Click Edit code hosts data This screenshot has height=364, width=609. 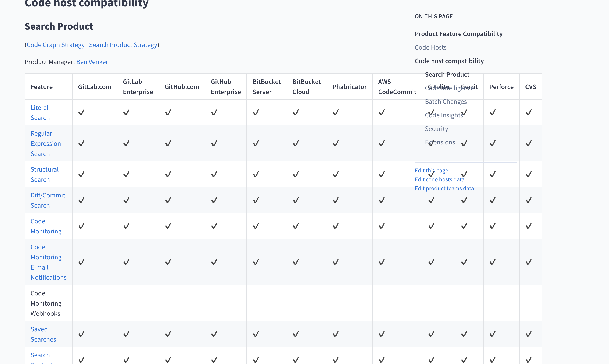point(439,179)
